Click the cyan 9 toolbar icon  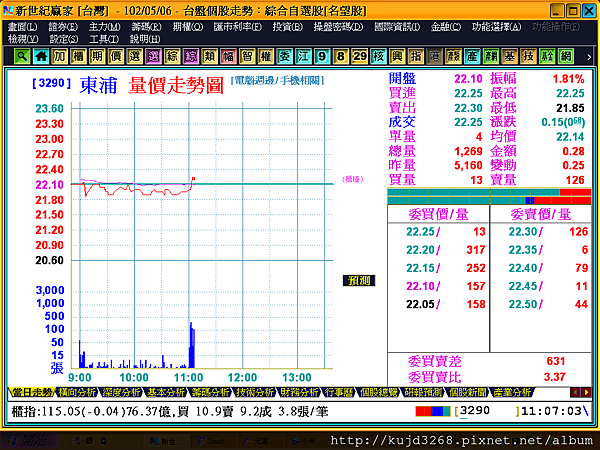322,56
